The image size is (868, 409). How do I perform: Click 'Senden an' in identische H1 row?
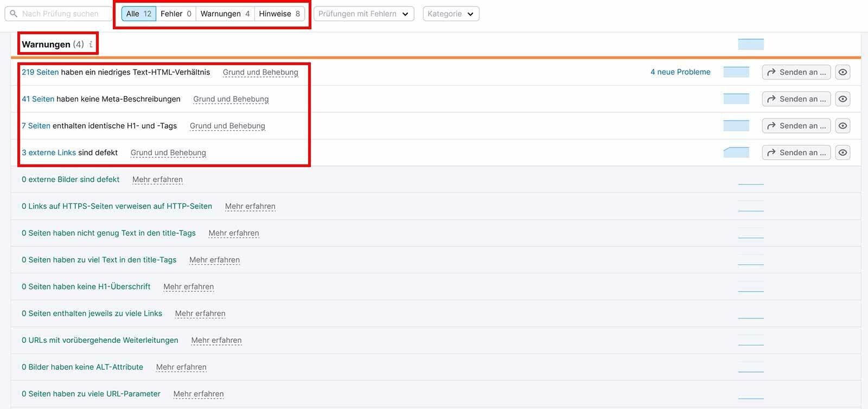point(796,126)
